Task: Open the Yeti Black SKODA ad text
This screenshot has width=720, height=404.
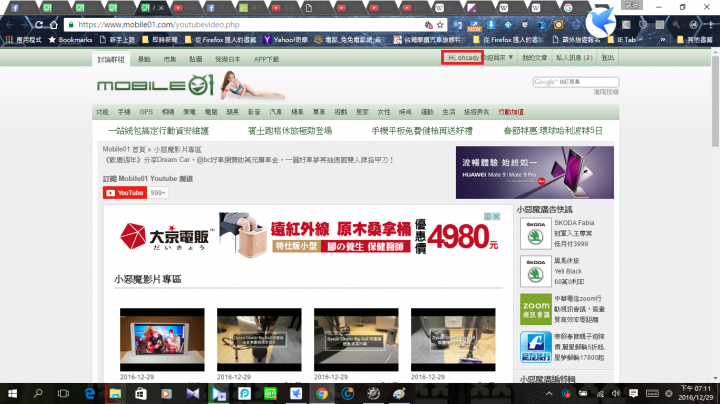Action: [x=569, y=271]
